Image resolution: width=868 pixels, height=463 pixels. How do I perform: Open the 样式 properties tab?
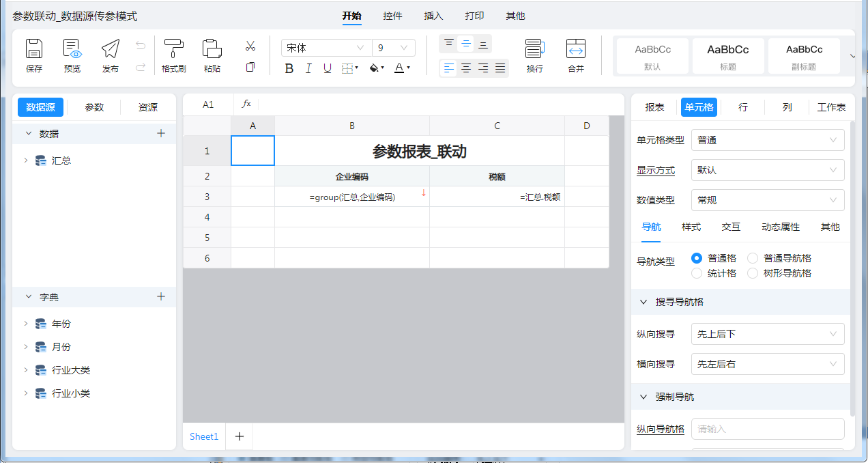[691, 227]
